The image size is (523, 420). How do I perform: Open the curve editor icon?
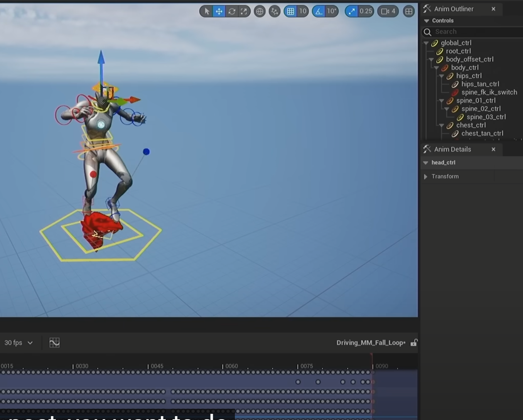pyautogui.click(x=54, y=342)
